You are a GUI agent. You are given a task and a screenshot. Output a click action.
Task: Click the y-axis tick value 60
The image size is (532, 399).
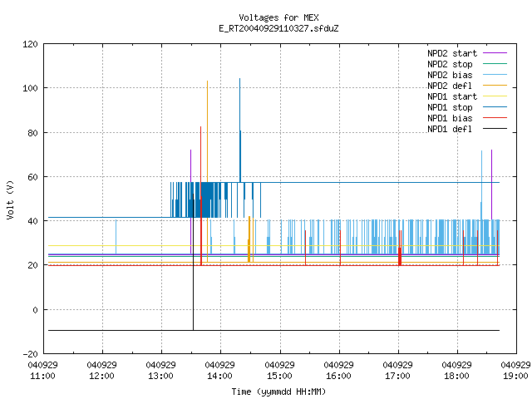(x=32, y=177)
